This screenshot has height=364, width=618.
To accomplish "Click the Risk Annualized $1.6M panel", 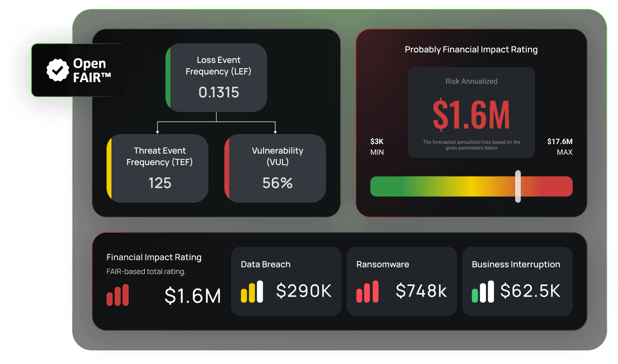I will [471, 113].
